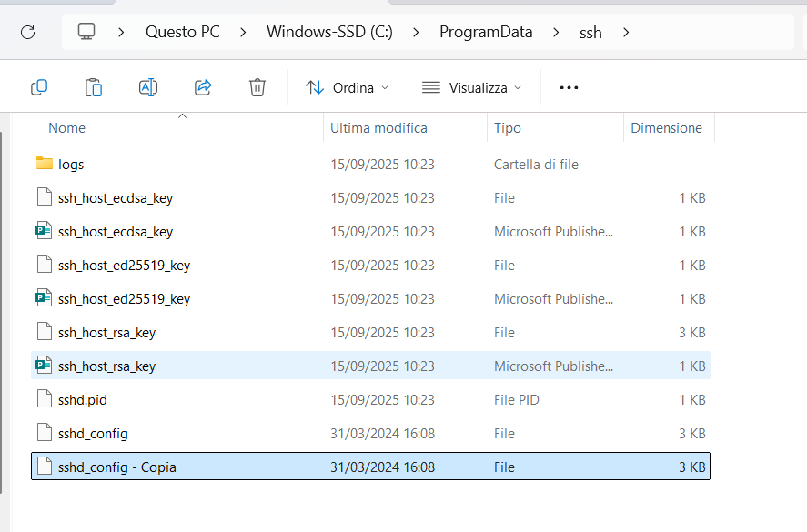This screenshot has width=807, height=532.
Task: Sort by Nome column header
Action: coord(67,128)
